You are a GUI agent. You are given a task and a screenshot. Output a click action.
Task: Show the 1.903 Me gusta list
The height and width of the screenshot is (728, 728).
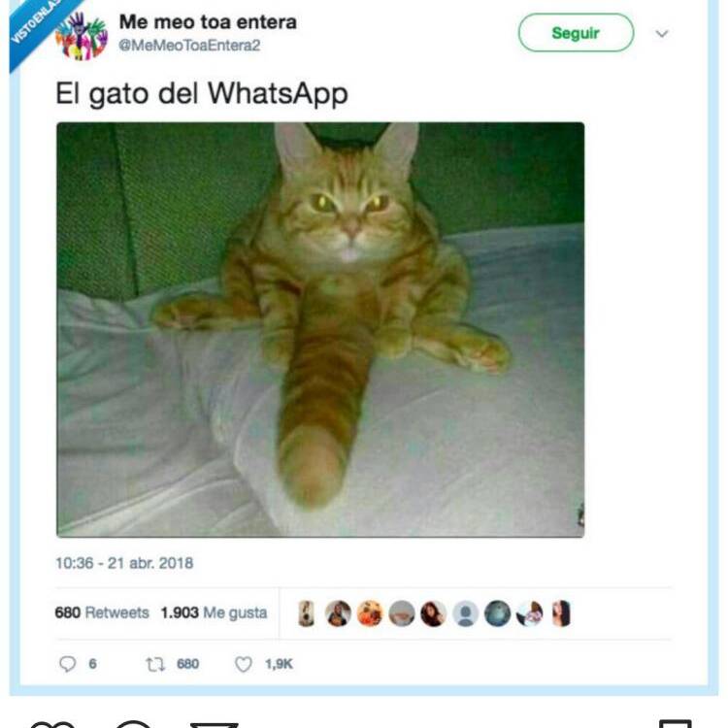click(x=215, y=612)
